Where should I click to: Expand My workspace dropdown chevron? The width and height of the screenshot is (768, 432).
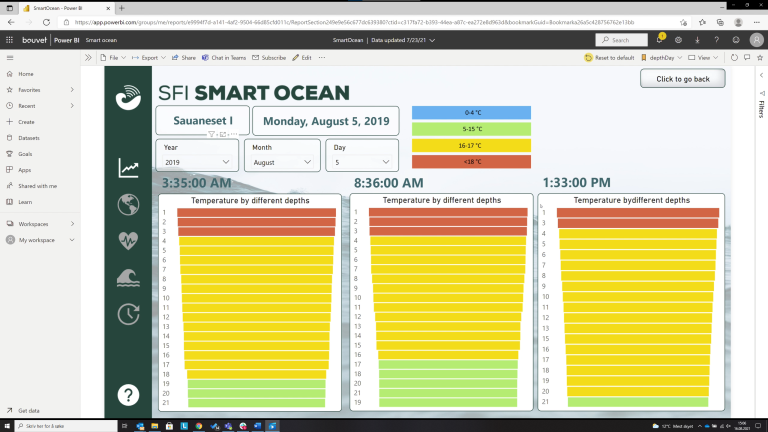pos(72,240)
